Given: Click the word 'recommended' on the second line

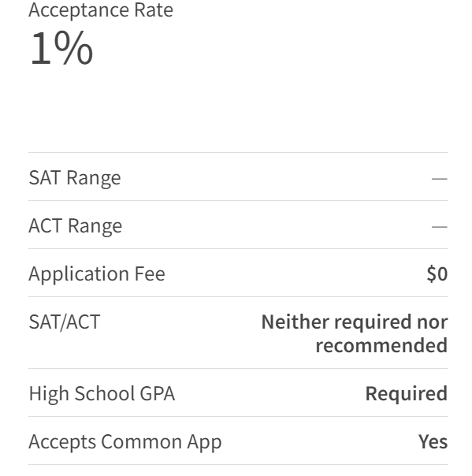Looking at the screenshot, I should [x=381, y=345].
